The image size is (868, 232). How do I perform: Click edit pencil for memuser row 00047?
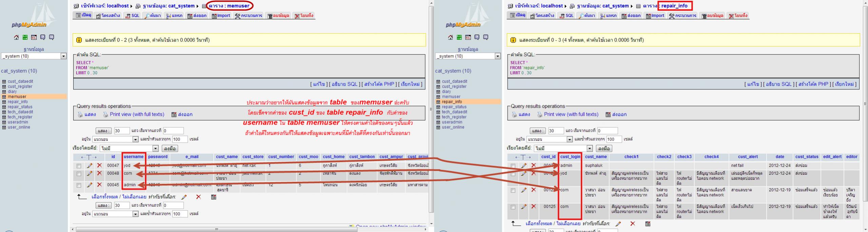(90, 166)
